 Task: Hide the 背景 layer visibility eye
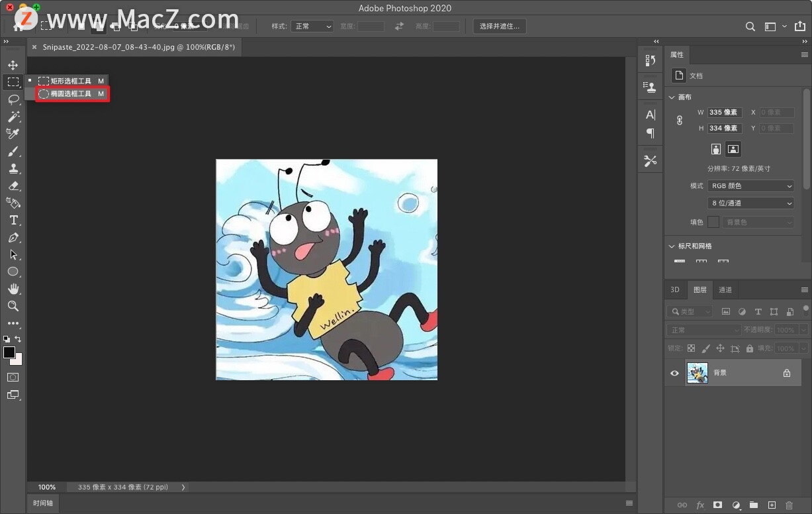point(674,373)
